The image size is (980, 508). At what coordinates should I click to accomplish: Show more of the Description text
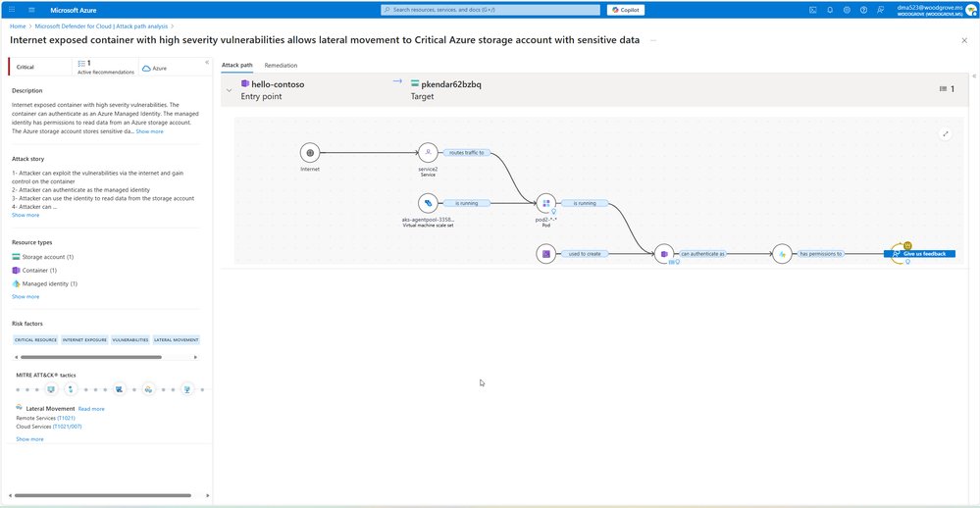(149, 131)
